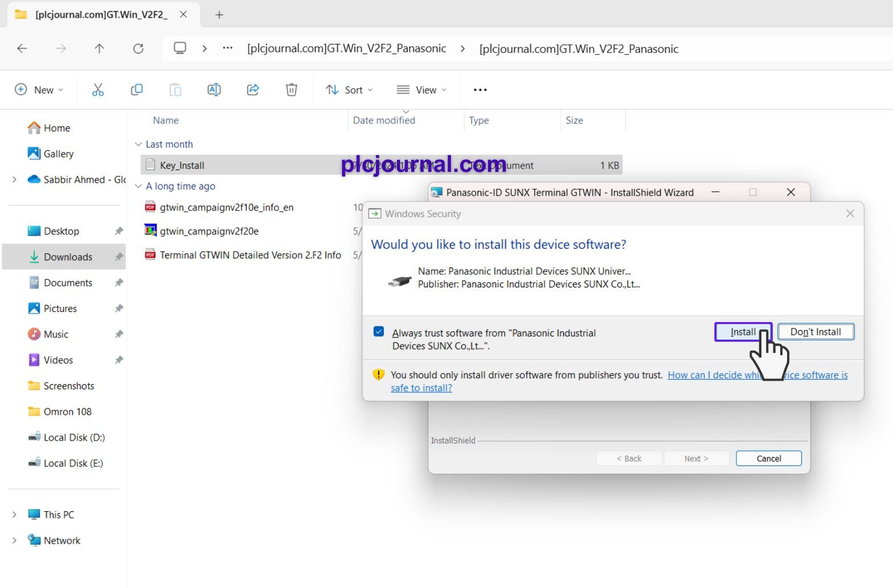Viewport: 893px width, 588px height.
Task: Go up one folder level
Action: [99, 49]
